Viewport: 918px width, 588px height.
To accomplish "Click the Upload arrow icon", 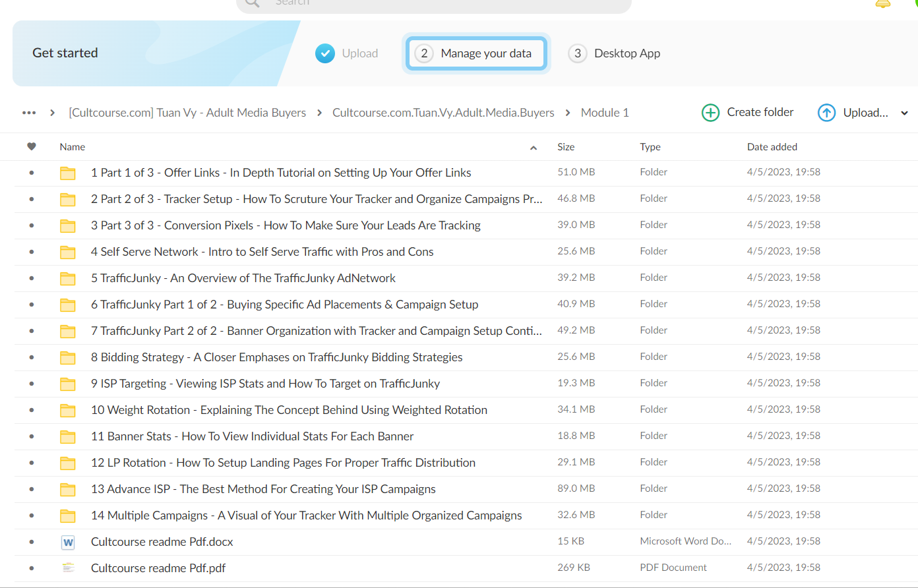I will [x=826, y=113].
